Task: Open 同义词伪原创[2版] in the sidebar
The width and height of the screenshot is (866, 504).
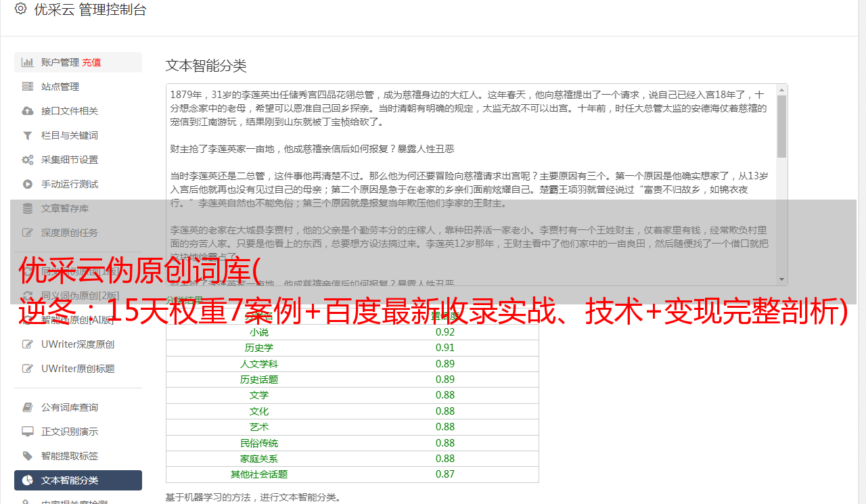Action: pos(80,295)
